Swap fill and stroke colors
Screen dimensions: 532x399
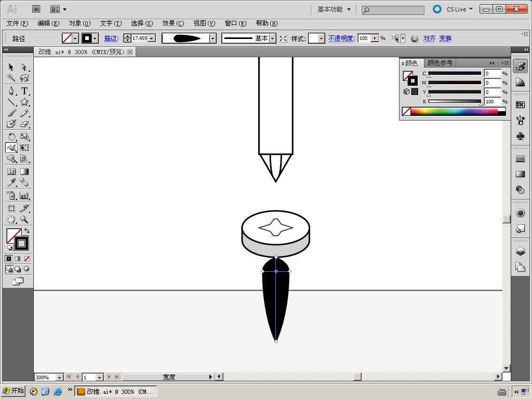(x=27, y=231)
